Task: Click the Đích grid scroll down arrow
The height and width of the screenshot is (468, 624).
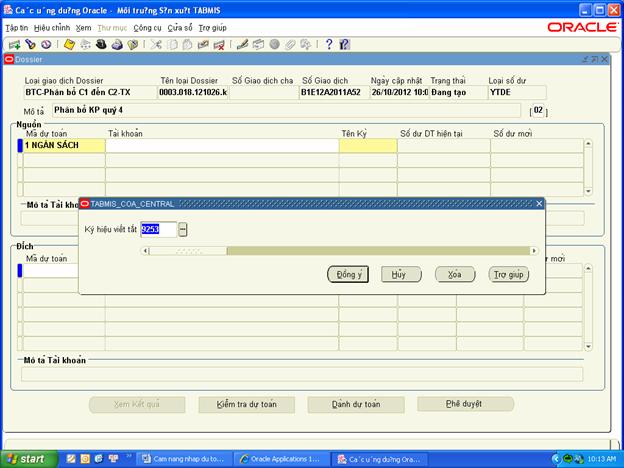Action: pos(588,347)
